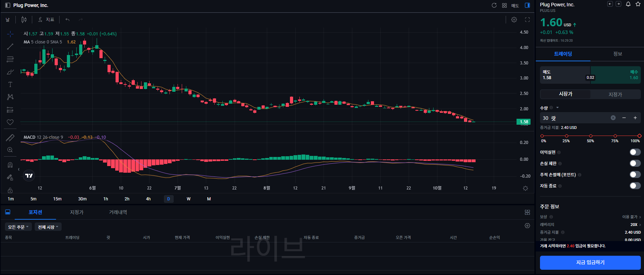Click the 지금 입금하기 deposit button
The height and width of the screenshot is (275, 644).
[x=590, y=262]
